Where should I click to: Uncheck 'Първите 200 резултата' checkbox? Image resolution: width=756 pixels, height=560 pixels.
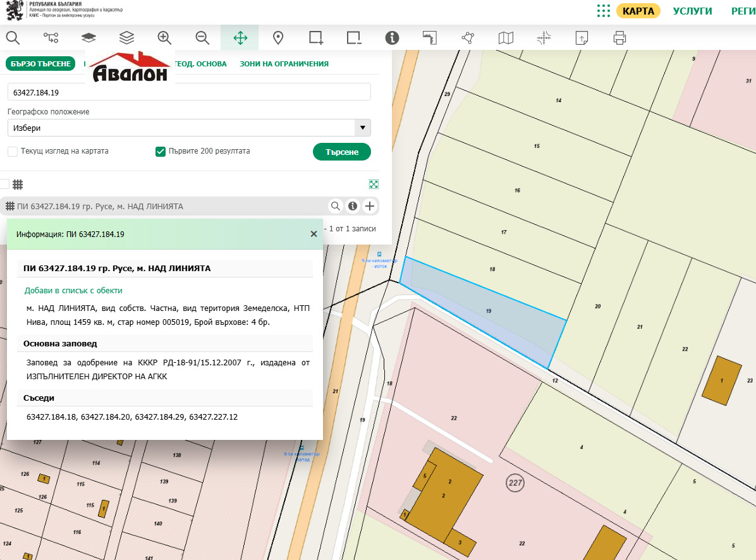coord(161,152)
